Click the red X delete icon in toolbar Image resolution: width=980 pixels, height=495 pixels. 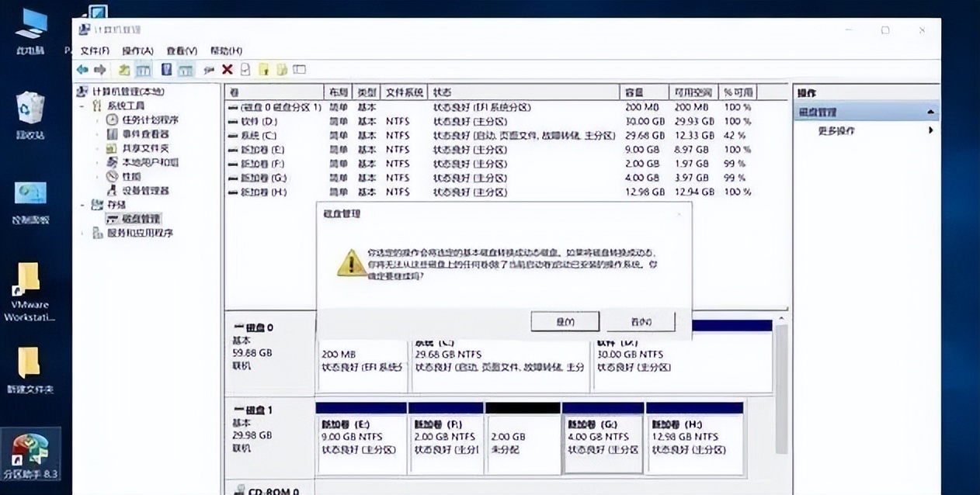(x=228, y=69)
